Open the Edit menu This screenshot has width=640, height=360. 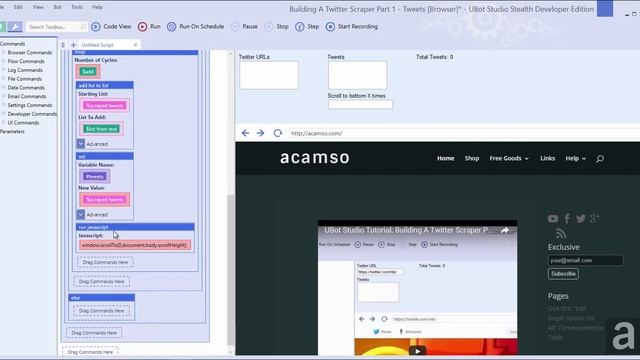click(x=18, y=7)
